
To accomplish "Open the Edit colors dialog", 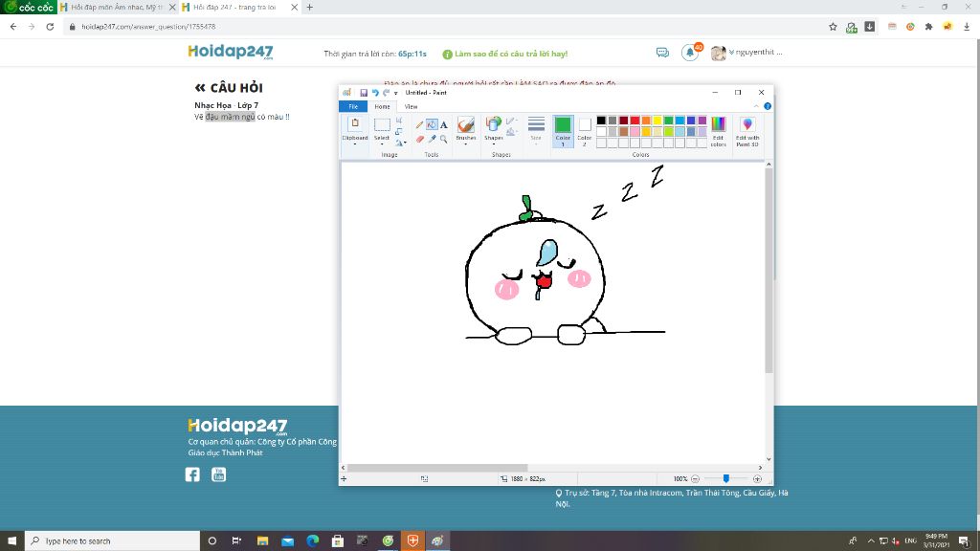I will point(718,132).
